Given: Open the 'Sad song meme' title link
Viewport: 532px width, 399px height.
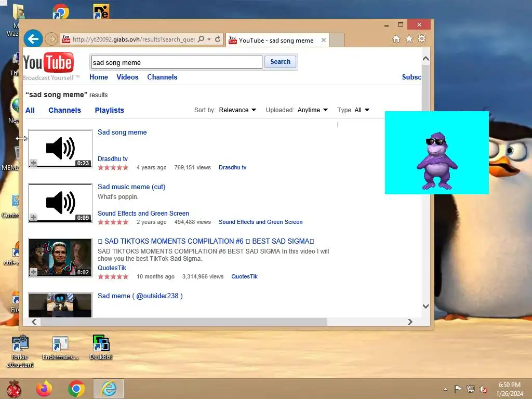Looking at the screenshot, I should (122, 132).
